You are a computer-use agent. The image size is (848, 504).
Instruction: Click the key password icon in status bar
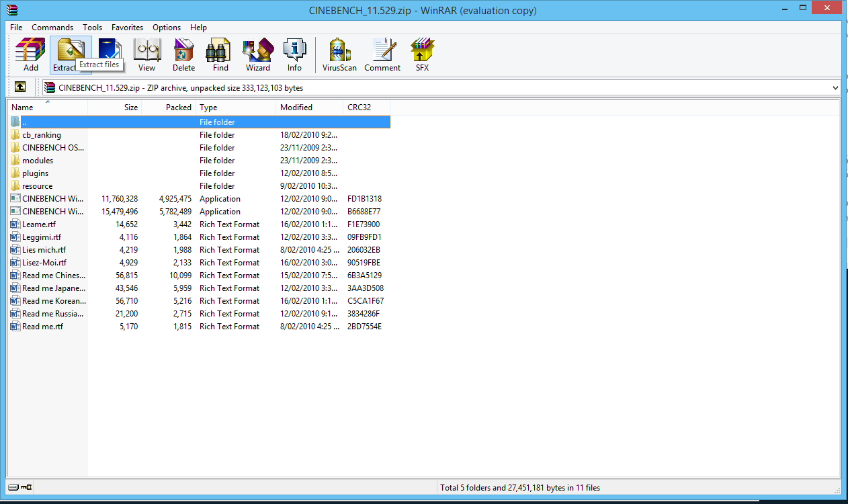pos(26,487)
